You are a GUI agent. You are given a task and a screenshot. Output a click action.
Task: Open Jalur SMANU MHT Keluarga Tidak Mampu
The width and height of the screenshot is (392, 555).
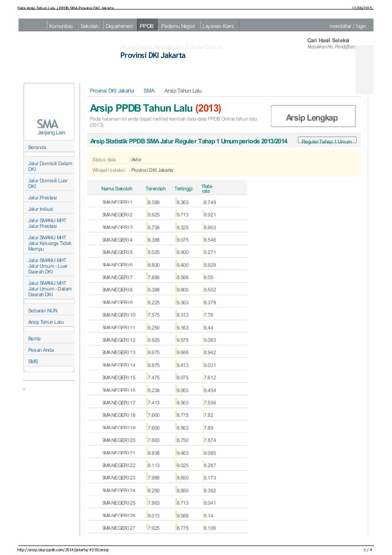point(49,243)
